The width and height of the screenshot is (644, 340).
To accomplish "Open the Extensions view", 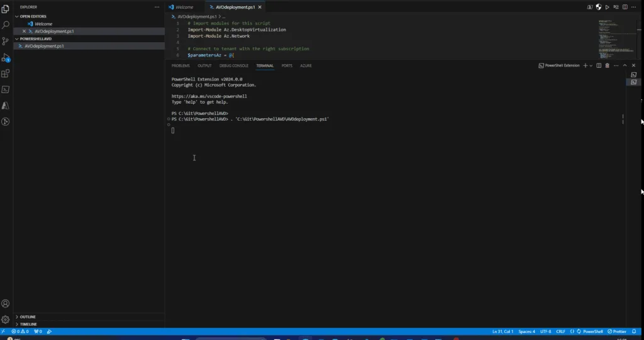I will (6, 74).
